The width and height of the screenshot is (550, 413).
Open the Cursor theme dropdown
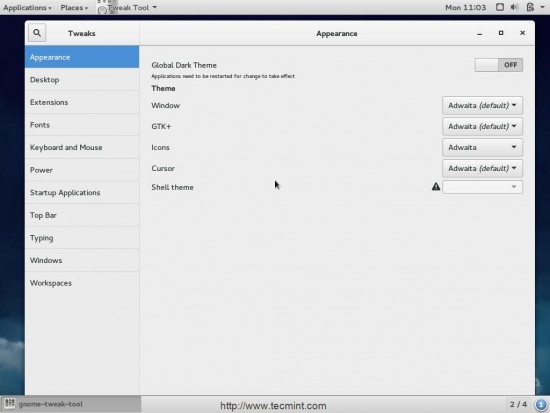point(482,168)
